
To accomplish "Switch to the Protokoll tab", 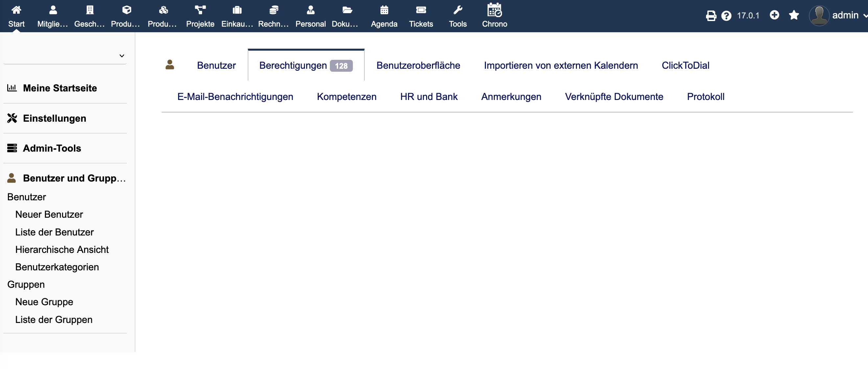I will tap(706, 97).
